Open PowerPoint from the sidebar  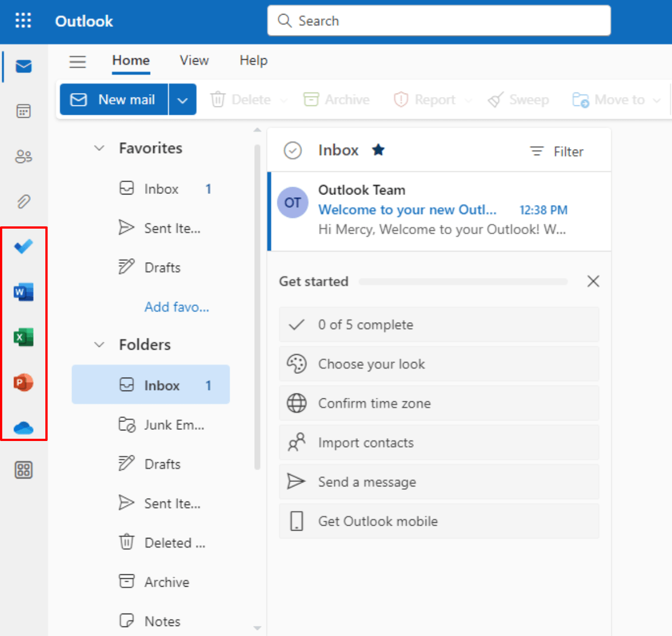[23, 382]
